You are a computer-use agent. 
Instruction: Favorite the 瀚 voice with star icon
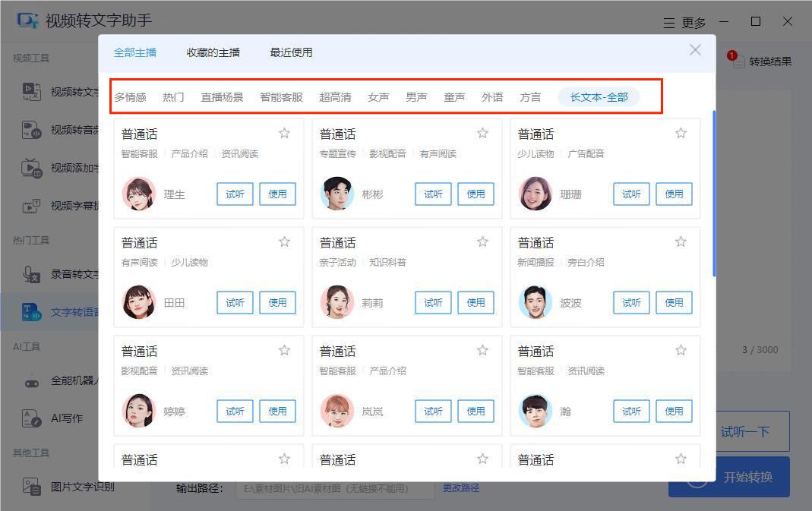(681, 351)
